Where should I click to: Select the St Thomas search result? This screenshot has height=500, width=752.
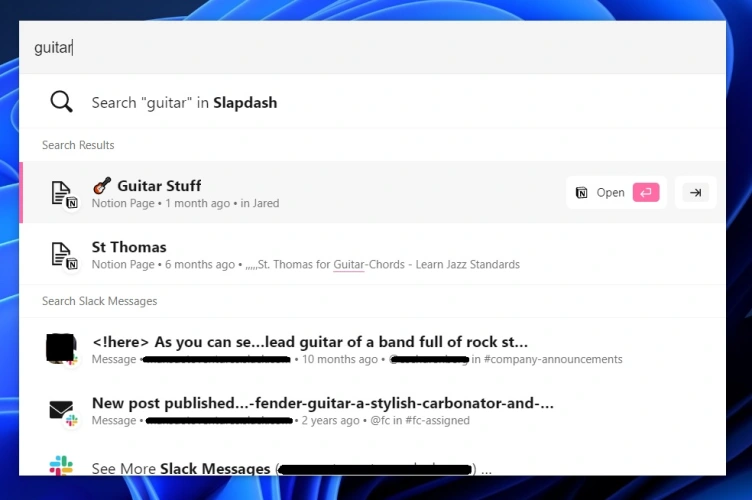coord(129,247)
